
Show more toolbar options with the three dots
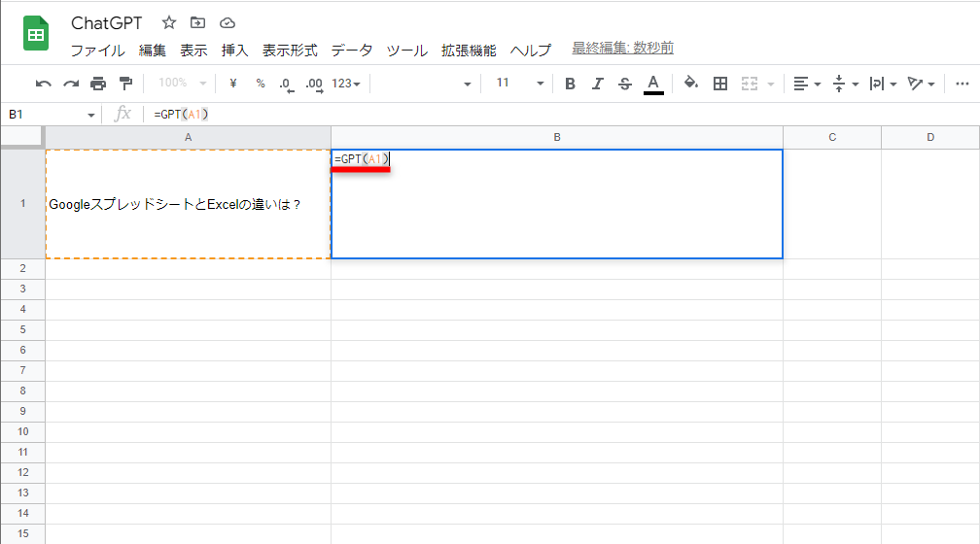(x=962, y=84)
